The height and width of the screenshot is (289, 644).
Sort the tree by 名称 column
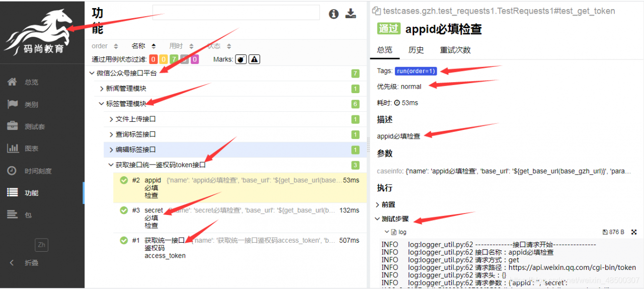(144, 46)
